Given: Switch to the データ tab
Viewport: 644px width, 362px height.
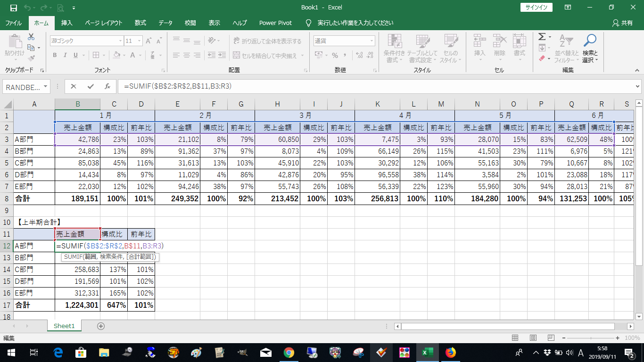Looking at the screenshot, I should pyautogui.click(x=165, y=23).
